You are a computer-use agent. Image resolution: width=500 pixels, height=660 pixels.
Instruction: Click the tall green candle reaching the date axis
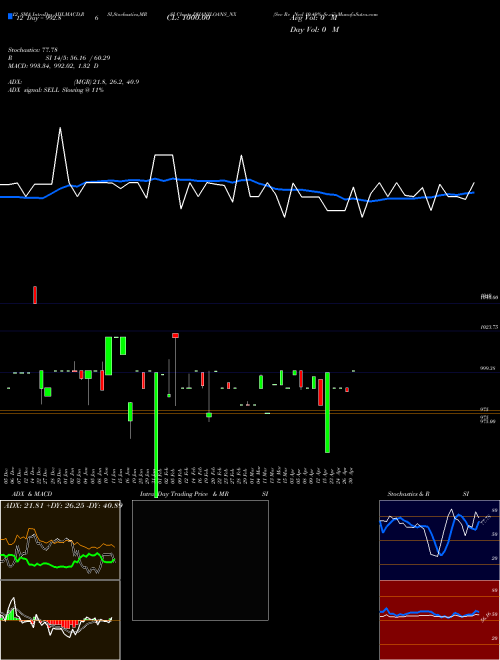(156, 434)
